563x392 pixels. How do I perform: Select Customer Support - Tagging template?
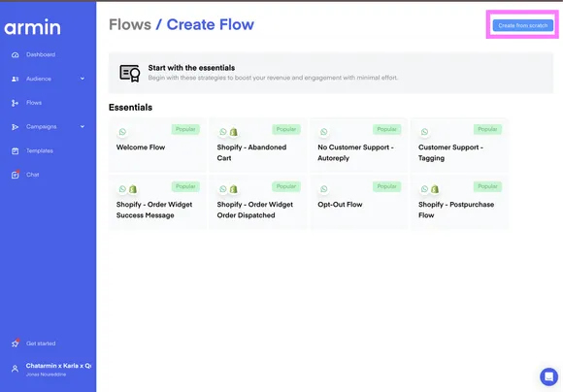[459, 146]
